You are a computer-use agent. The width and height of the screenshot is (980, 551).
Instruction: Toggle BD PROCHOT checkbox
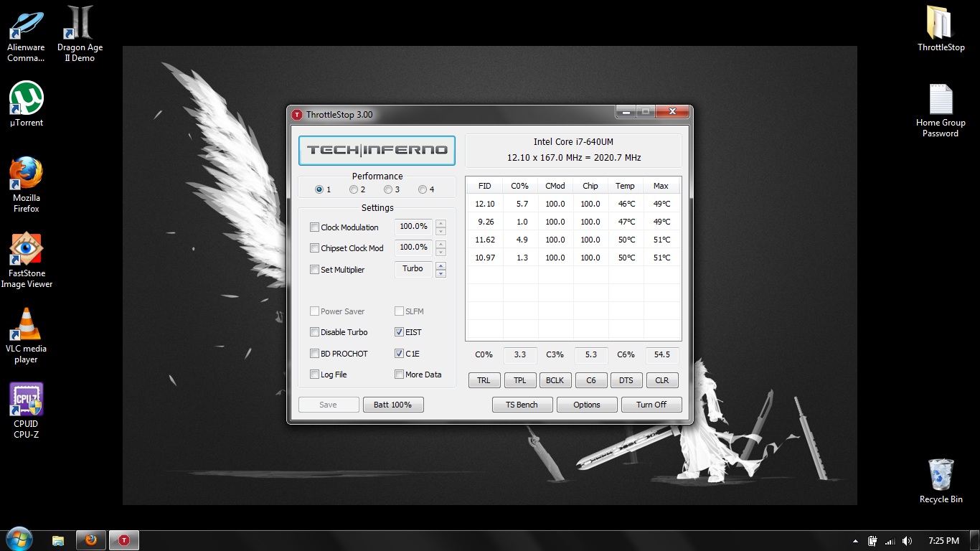tap(314, 354)
